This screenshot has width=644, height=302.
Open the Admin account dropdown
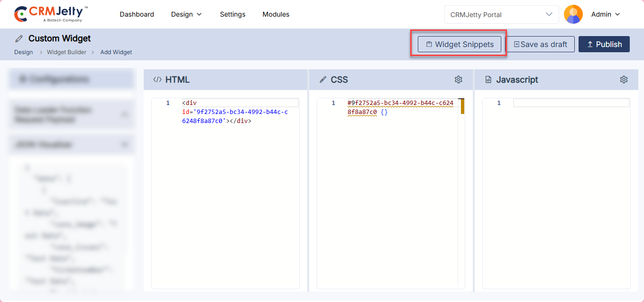coord(606,14)
